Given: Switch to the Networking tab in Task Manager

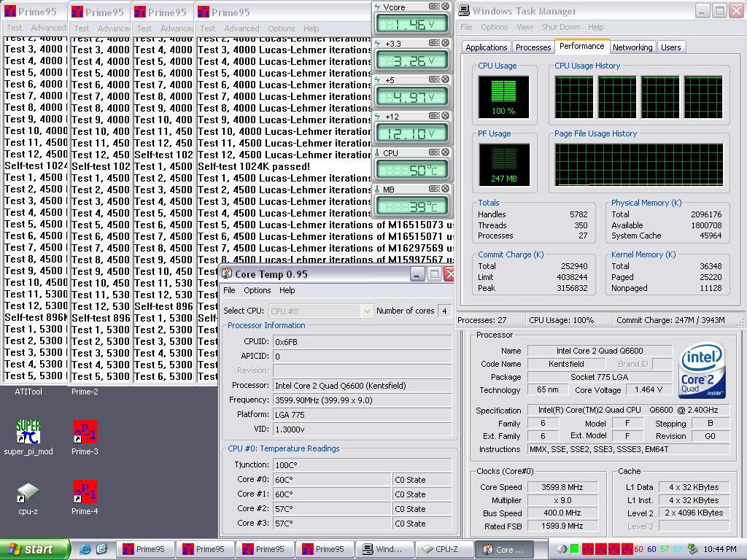Looking at the screenshot, I should (632, 47).
